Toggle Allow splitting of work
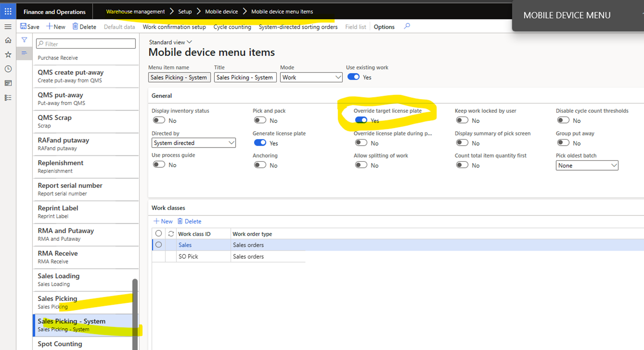 pos(361,165)
